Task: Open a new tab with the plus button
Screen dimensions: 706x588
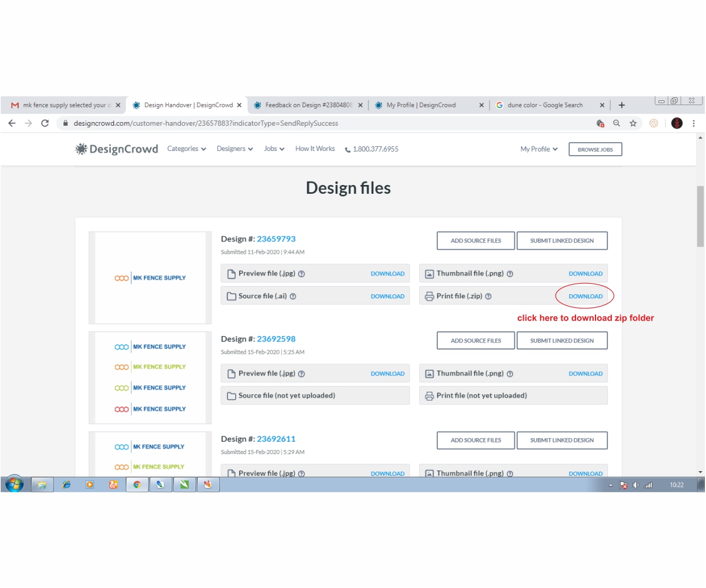Action: point(622,105)
